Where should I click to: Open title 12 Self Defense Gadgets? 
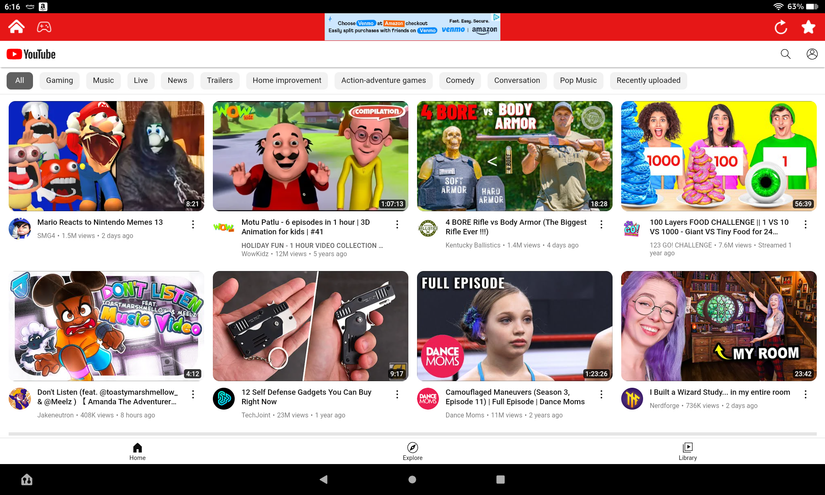306,397
